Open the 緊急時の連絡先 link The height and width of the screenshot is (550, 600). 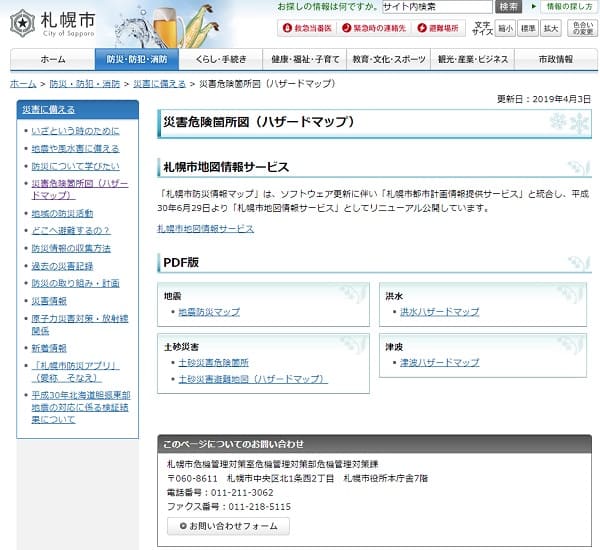coord(374,28)
